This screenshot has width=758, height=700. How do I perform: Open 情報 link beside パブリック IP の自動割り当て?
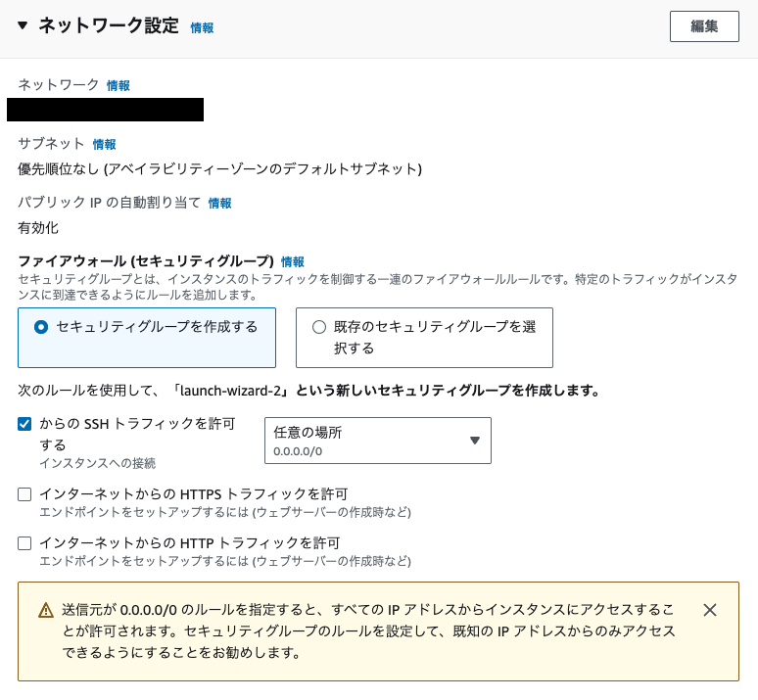[x=219, y=204]
